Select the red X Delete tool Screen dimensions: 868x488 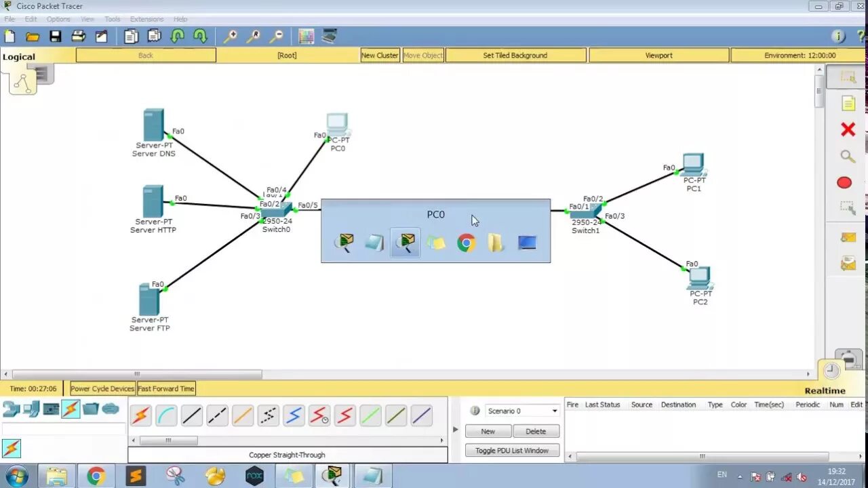(848, 129)
